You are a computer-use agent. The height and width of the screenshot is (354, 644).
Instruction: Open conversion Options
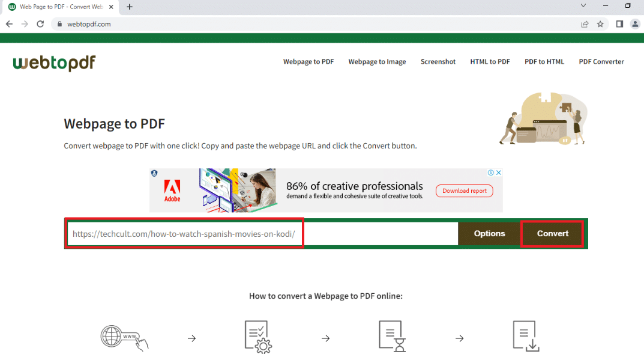(489, 234)
